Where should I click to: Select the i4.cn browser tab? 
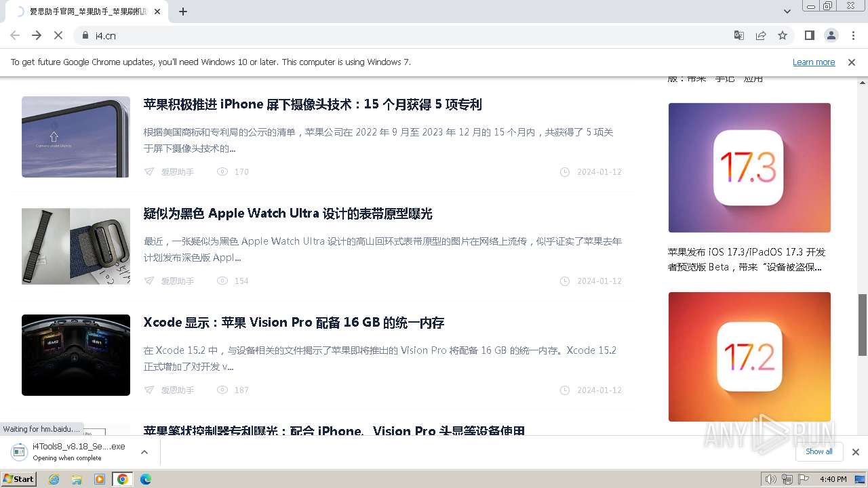coord(88,12)
